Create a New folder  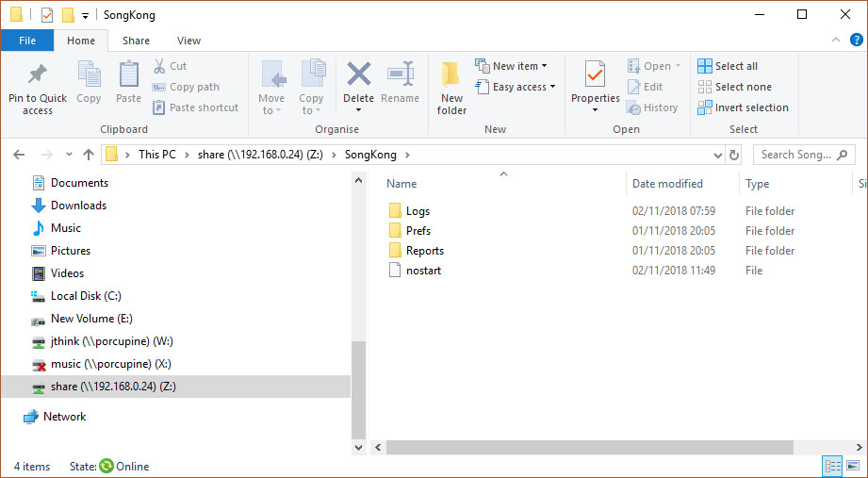tap(451, 88)
